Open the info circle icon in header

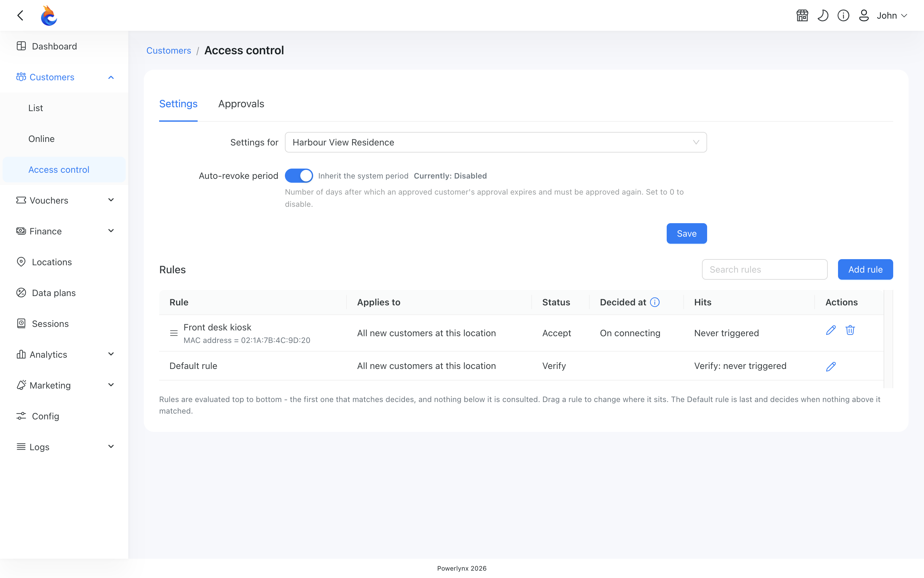pos(843,15)
